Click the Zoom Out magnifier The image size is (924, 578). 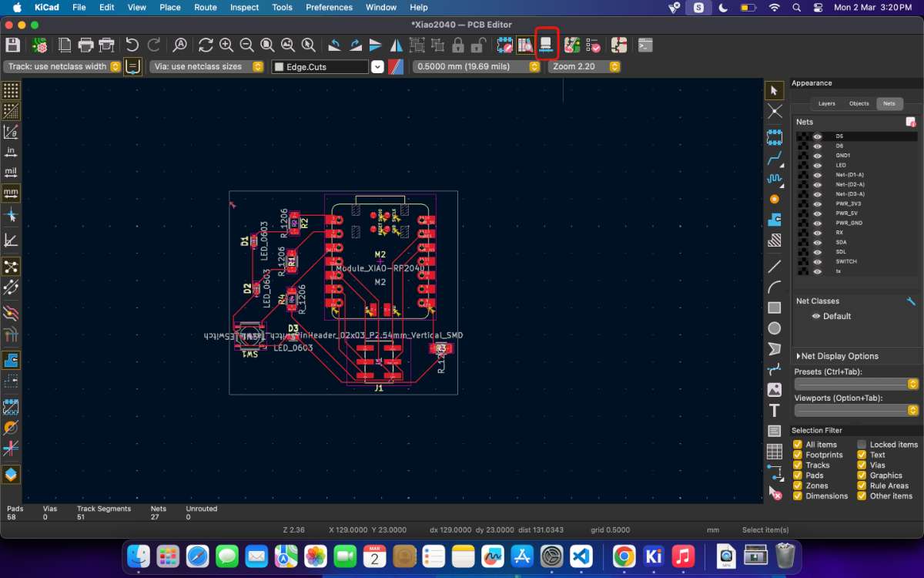[246, 45]
